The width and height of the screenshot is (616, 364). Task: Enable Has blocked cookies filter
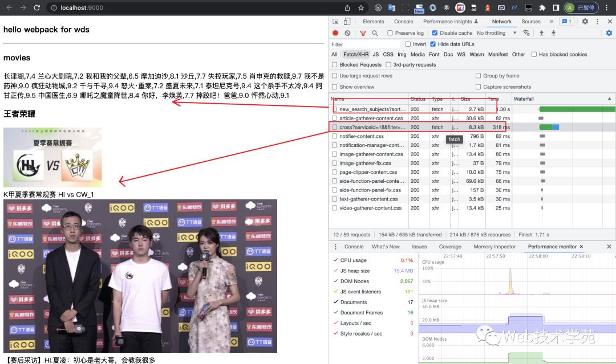[534, 55]
